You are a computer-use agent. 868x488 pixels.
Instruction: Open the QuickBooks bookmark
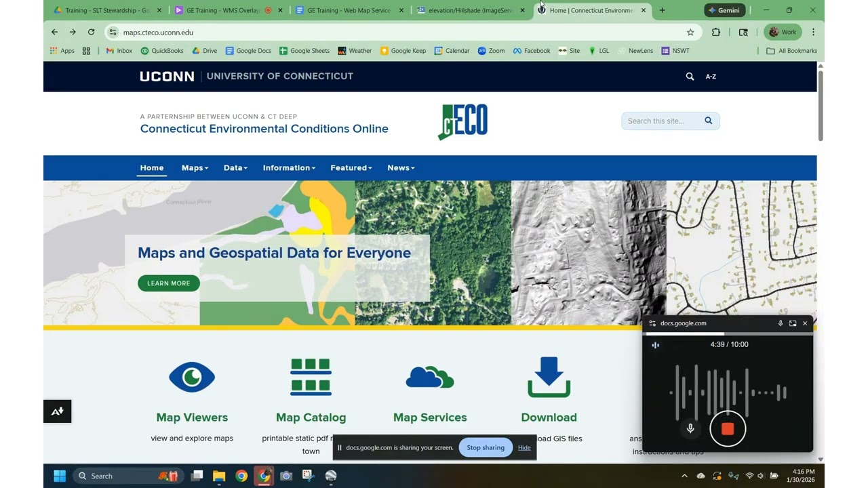[162, 51]
